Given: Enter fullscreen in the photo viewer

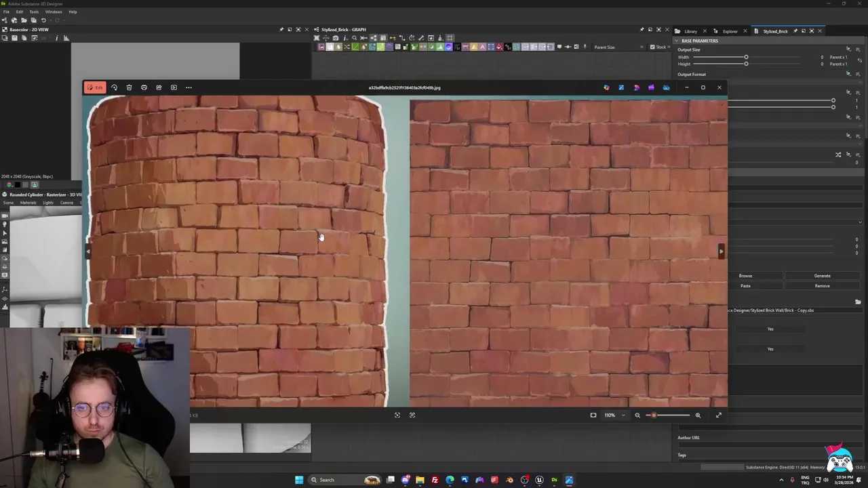Looking at the screenshot, I should (719, 415).
